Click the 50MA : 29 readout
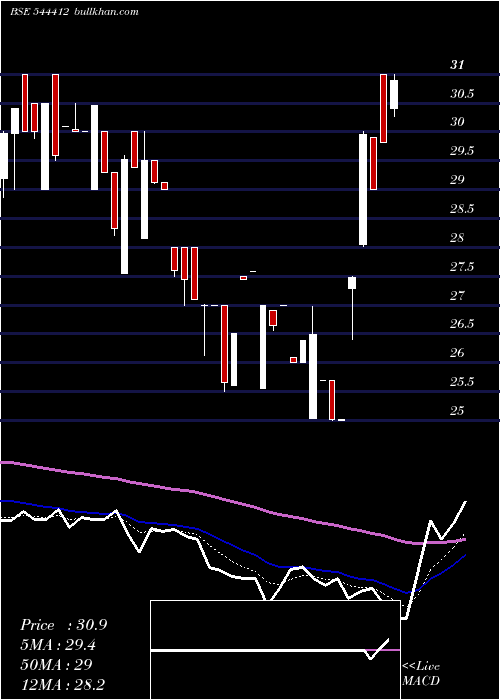 click(x=56, y=664)
